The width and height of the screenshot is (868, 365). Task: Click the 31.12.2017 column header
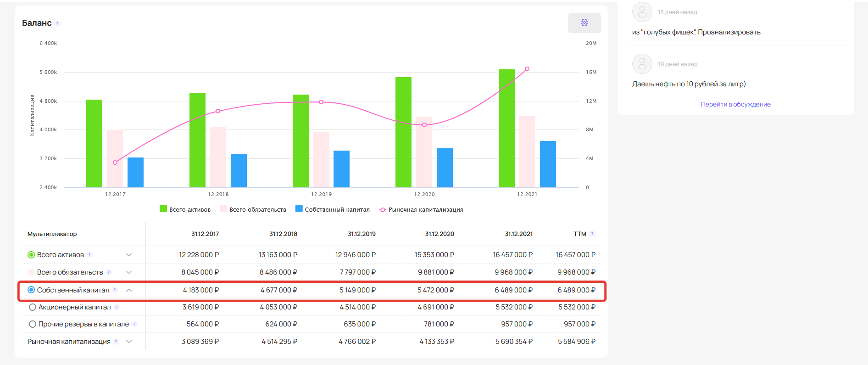coord(205,234)
